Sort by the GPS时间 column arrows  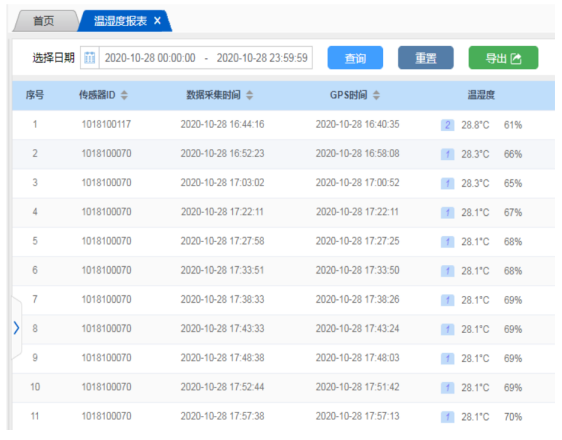coord(376,95)
